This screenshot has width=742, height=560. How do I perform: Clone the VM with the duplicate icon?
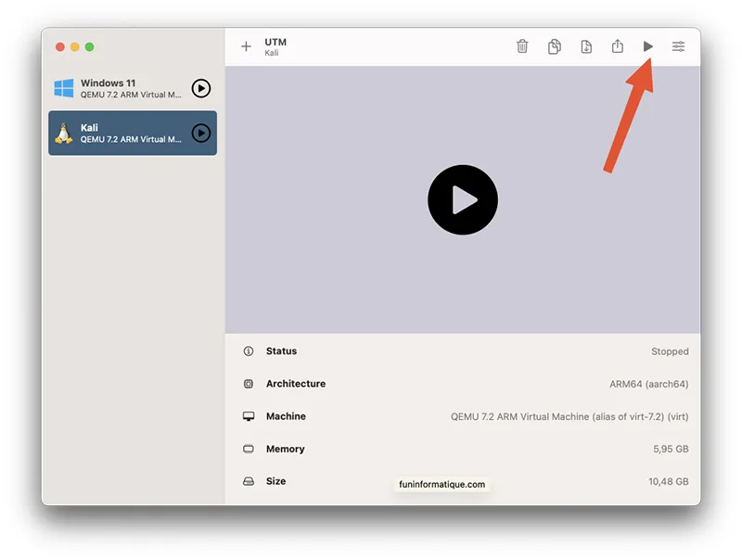coord(554,46)
